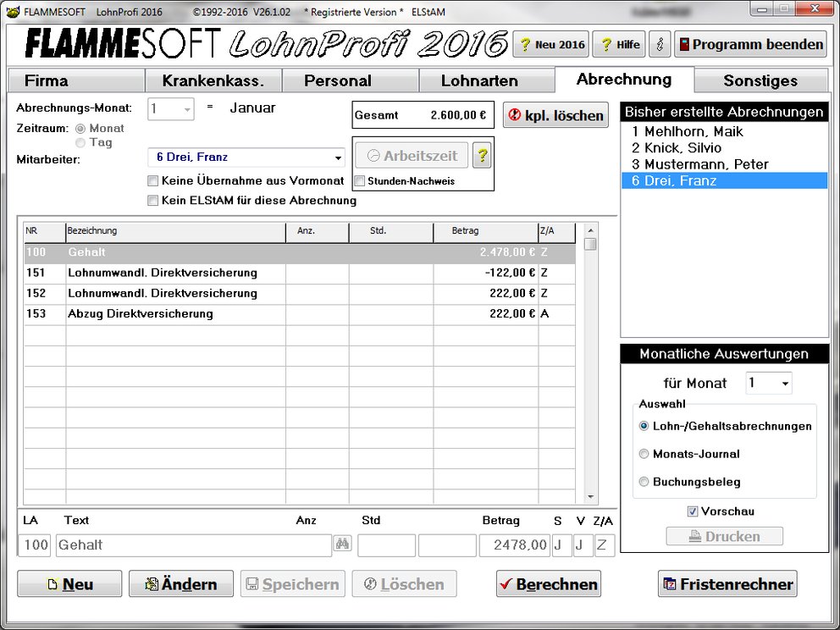Screen dimensions: 840x630
Task: Click the Neu 2016 button
Action: (551, 45)
